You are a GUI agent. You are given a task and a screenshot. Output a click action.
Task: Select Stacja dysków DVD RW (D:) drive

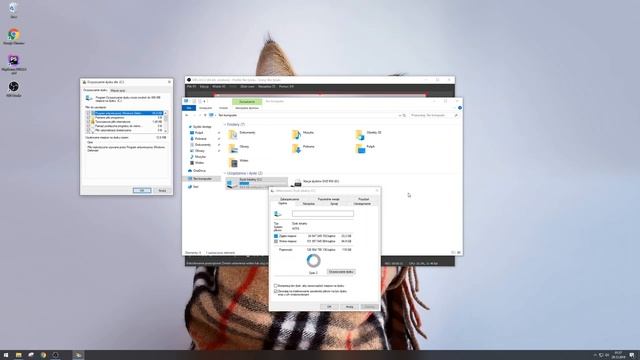[x=316, y=182]
